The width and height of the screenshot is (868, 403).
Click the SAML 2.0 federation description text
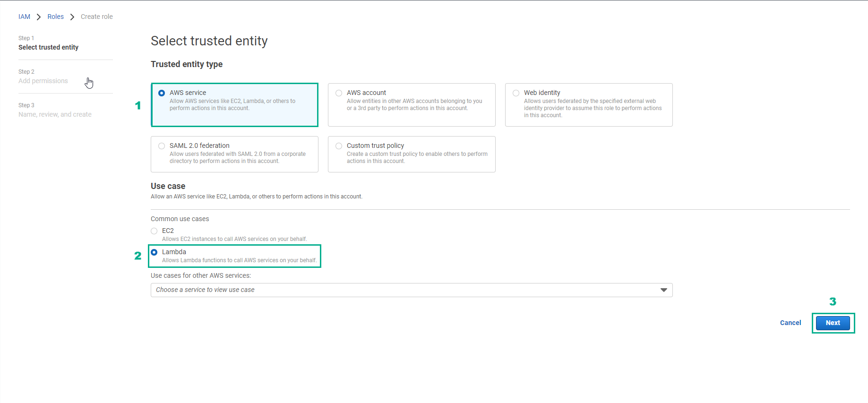coord(238,158)
